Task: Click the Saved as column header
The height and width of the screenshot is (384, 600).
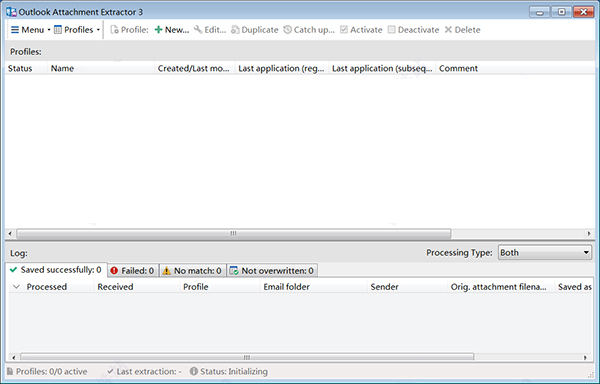Action: pos(574,287)
